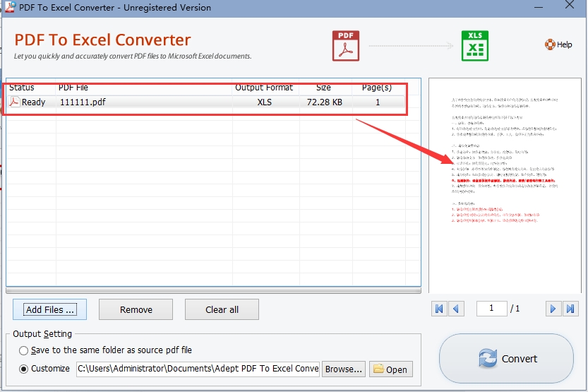The image size is (588, 392).
Task: Jump to first preview page
Action: [x=439, y=309]
